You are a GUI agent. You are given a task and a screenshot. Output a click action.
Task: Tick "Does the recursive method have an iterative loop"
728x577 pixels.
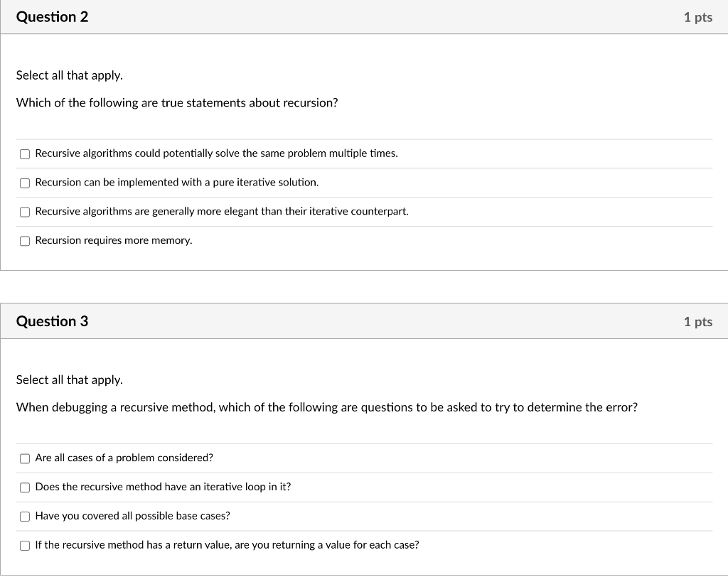pyautogui.click(x=25, y=487)
